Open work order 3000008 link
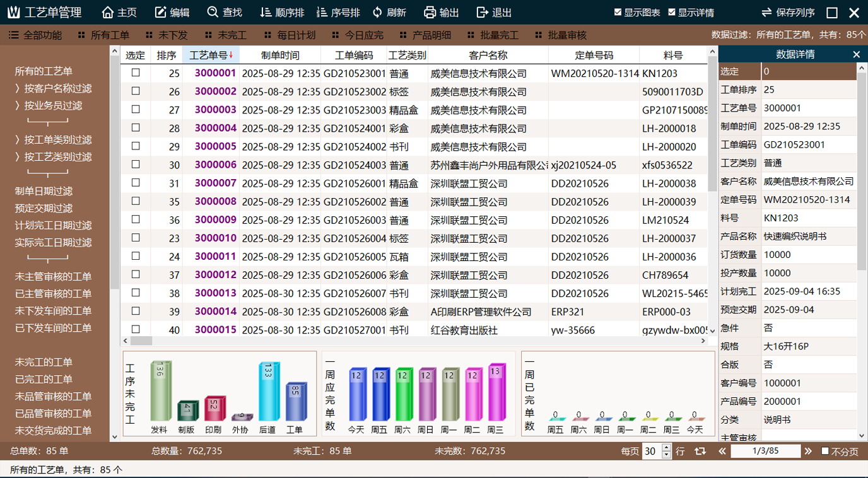This screenshot has width=868, height=478. point(215,202)
